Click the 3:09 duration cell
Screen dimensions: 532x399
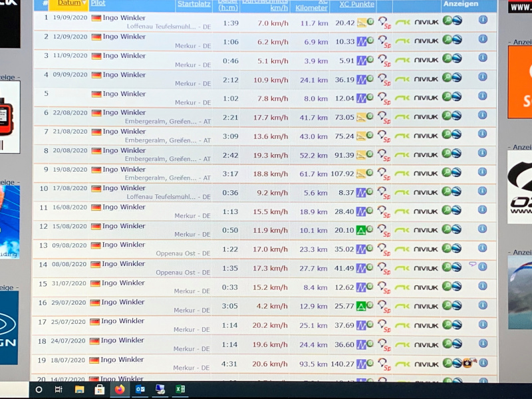pyautogui.click(x=230, y=136)
